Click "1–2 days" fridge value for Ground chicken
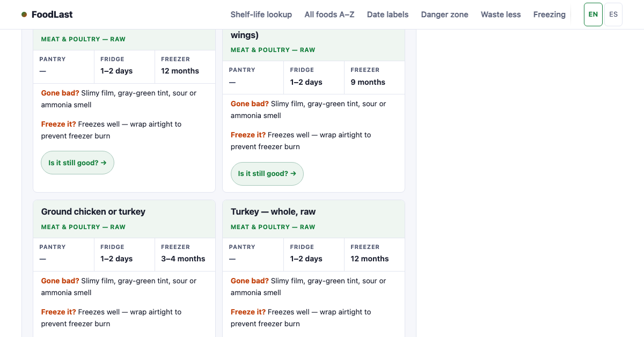This screenshot has width=644, height=337. 116,259
